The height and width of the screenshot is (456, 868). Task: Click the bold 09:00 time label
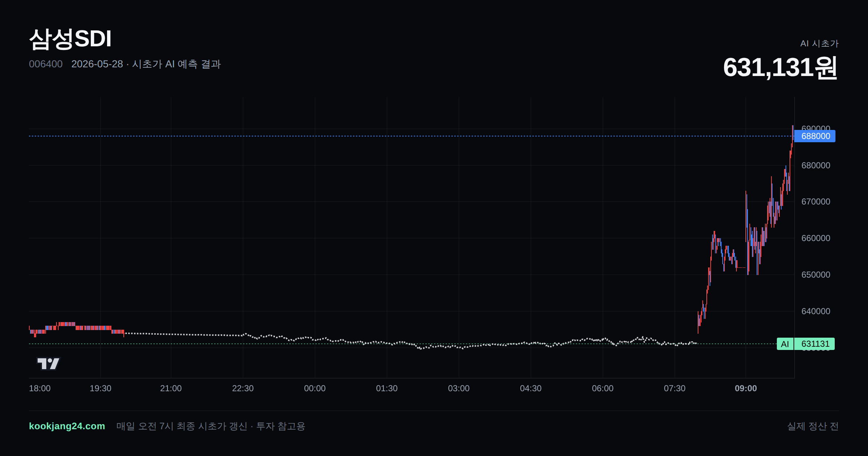coord(746,388)
